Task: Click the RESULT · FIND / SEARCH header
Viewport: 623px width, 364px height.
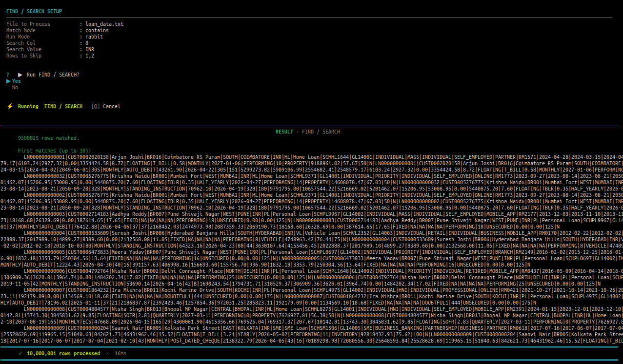Action: [x=308, y=132]
